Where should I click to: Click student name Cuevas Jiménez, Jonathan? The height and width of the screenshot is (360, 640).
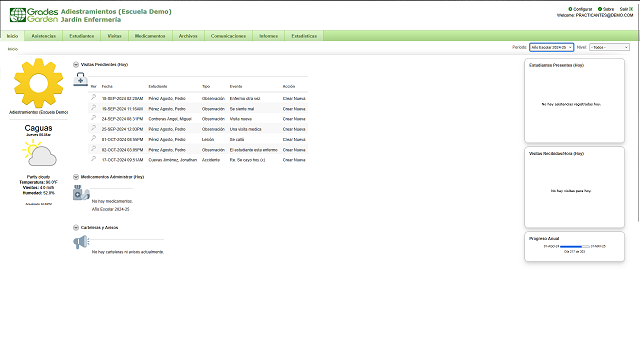(173, 160)
